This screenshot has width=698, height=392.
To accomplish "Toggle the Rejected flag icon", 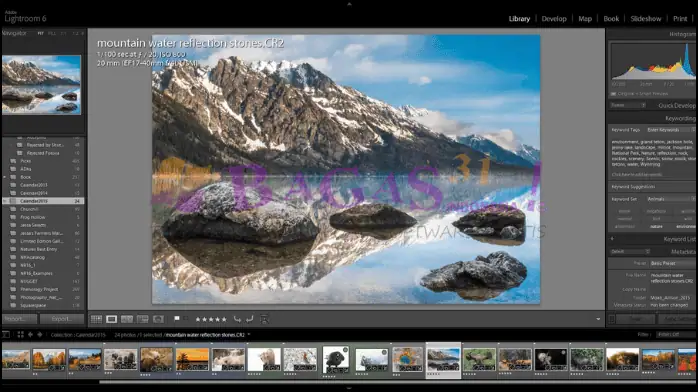I will [x=186, y=319].
